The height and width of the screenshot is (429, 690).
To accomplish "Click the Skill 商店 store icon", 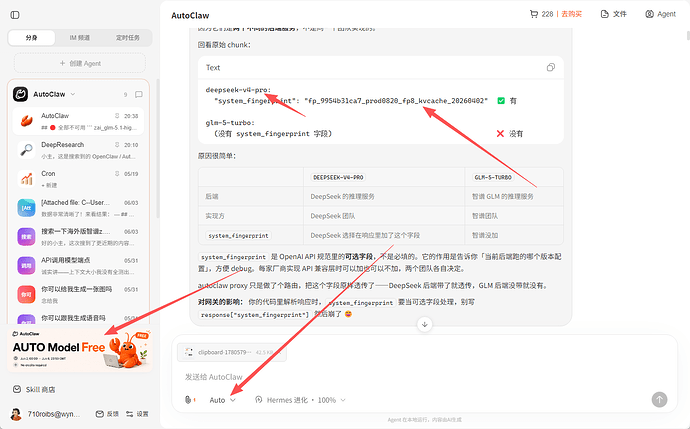I will pyautogui.click(x=17, y=389).
